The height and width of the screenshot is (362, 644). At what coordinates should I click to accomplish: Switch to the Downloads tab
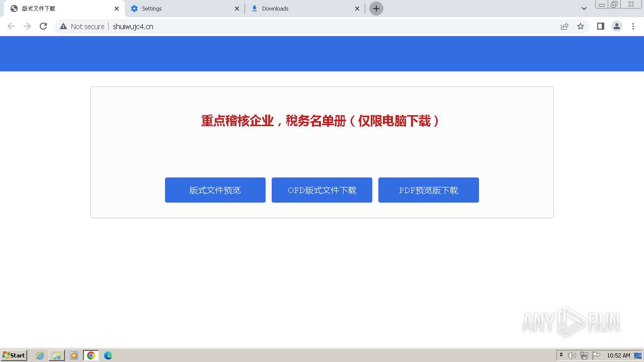click(305, 9)
